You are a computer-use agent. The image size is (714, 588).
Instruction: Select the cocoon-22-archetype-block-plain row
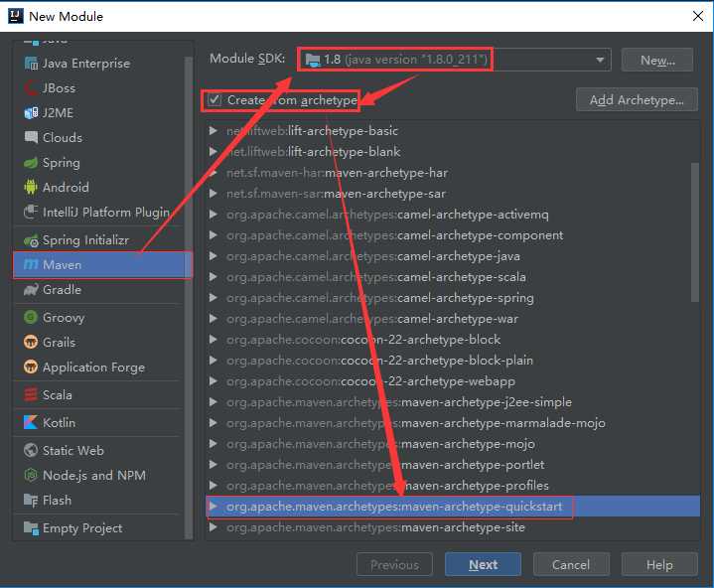pyautogui.click(x=452, y=361)
